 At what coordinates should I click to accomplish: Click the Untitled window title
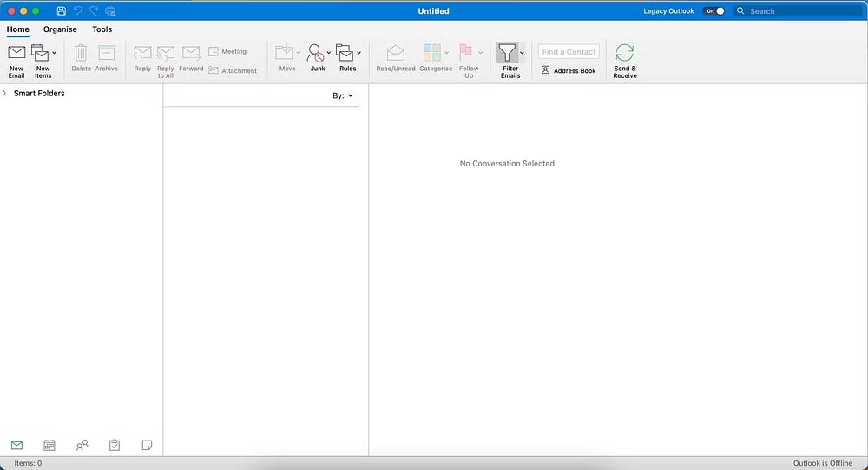433,11
